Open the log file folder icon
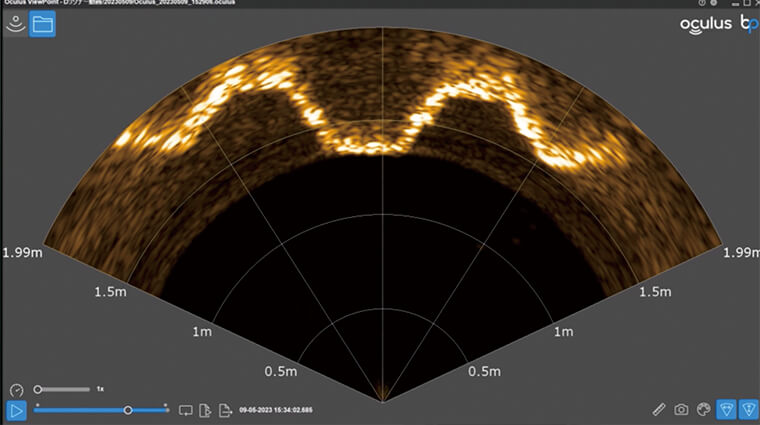760x425 pixels. pyautogui.click(x=43, y=24)
